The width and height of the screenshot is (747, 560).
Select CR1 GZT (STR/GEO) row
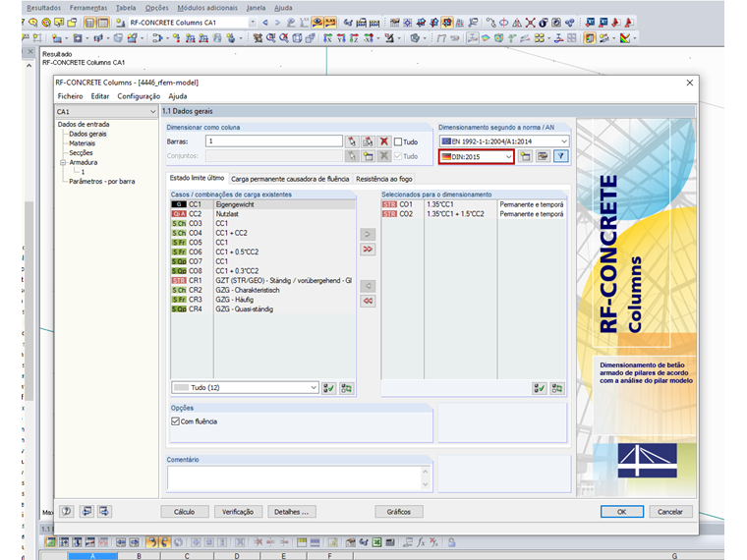click(263, 280)
